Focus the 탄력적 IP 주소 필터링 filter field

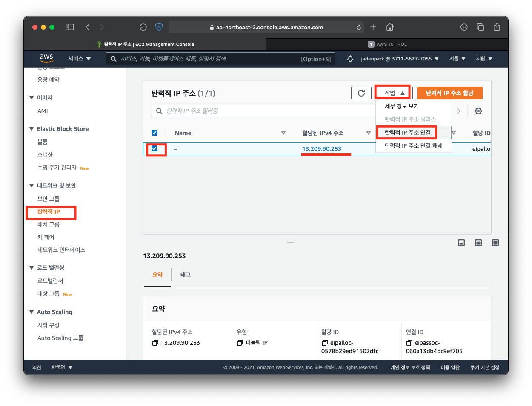click(264, 111)
